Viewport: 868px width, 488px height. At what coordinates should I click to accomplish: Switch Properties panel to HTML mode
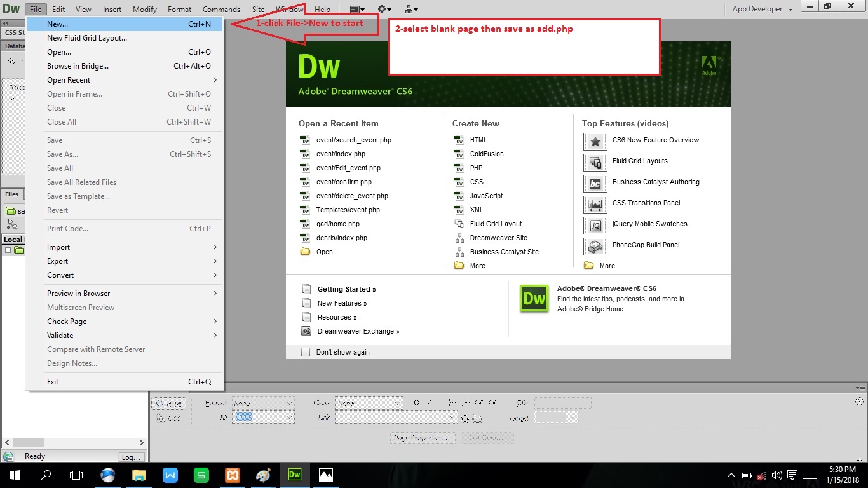point(168,403)
